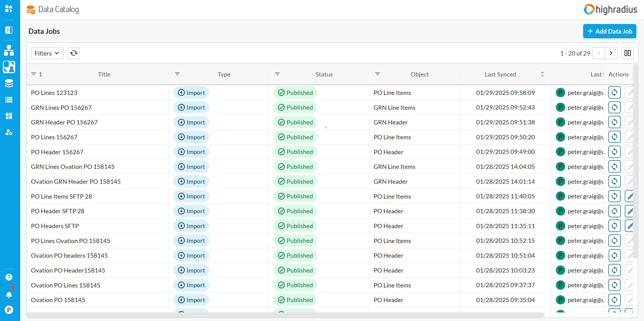
Task: Click Add Data Job button
Action: pos(610,31)
